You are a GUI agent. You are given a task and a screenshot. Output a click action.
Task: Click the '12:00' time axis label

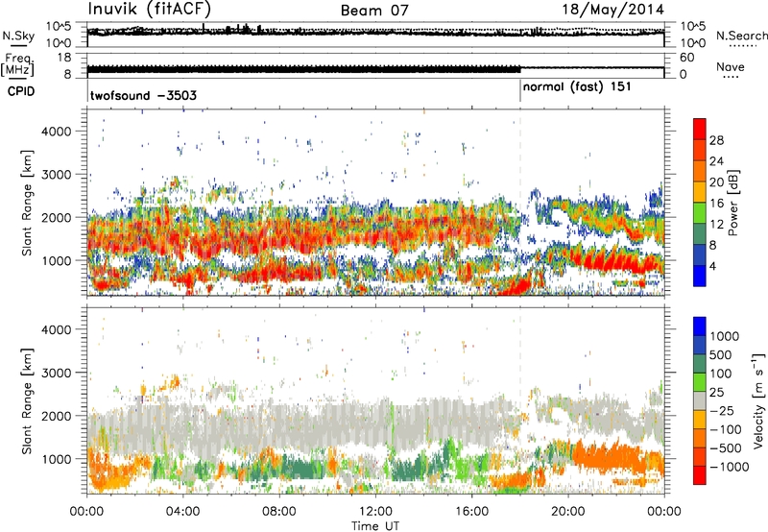[x=375, y=512]
